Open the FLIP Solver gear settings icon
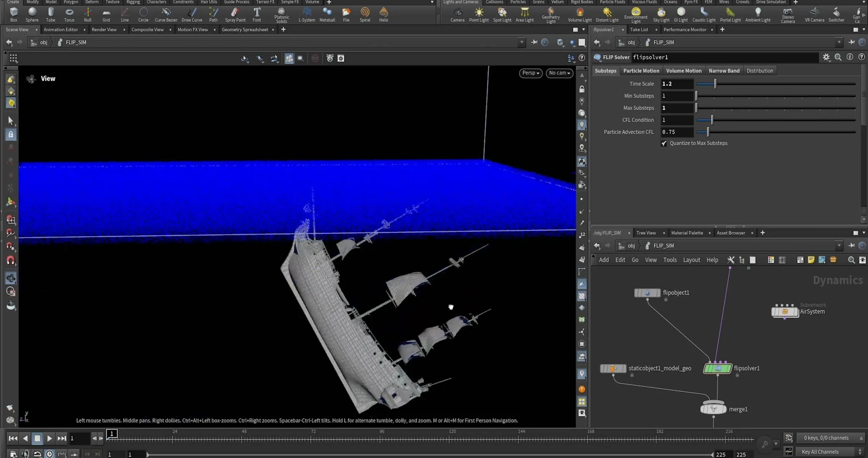868x458 pixels. [826, 57]
